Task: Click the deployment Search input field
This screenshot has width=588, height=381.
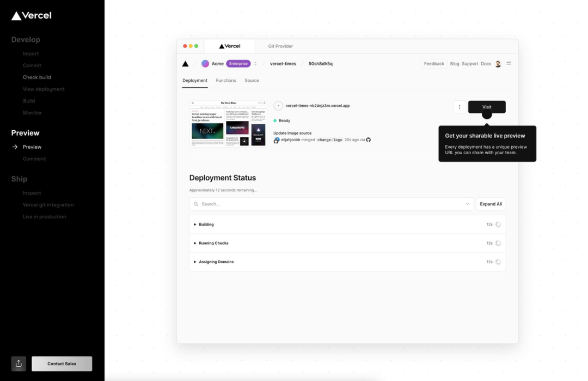Action: (x=332, y=204)
